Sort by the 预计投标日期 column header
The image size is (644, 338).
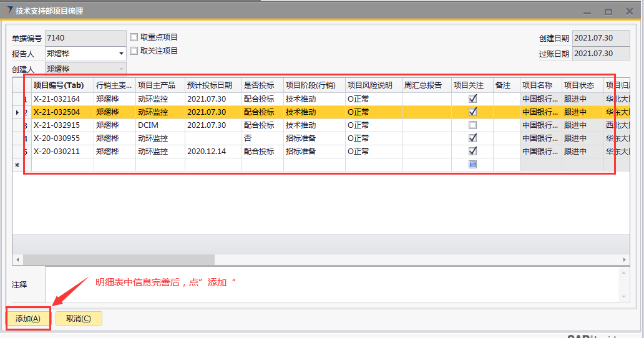tap(213, 85)
